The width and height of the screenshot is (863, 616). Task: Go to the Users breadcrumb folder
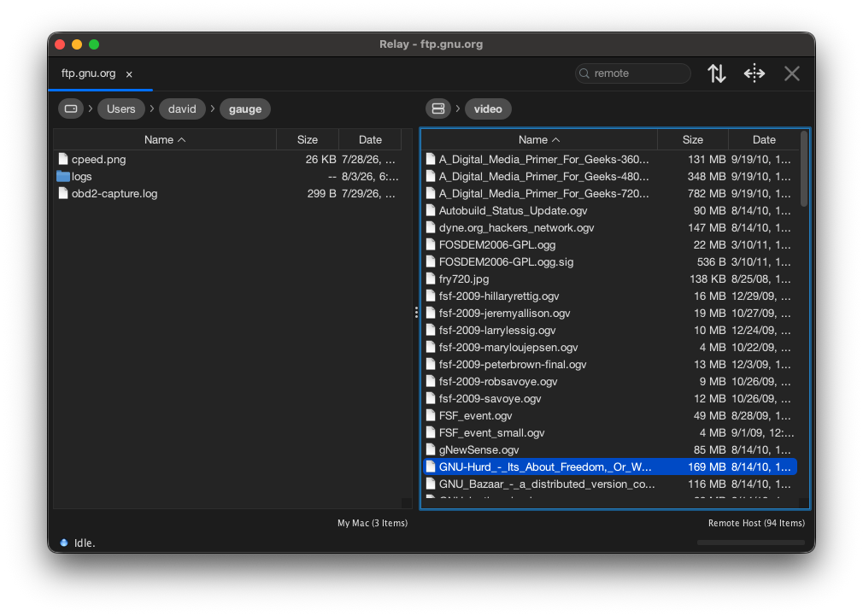[121, 109]
